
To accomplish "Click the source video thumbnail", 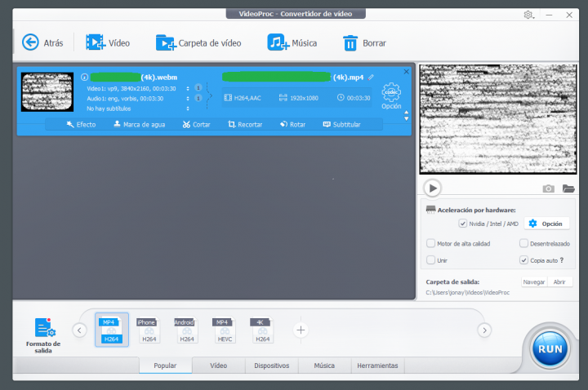I will pos(47,91).
